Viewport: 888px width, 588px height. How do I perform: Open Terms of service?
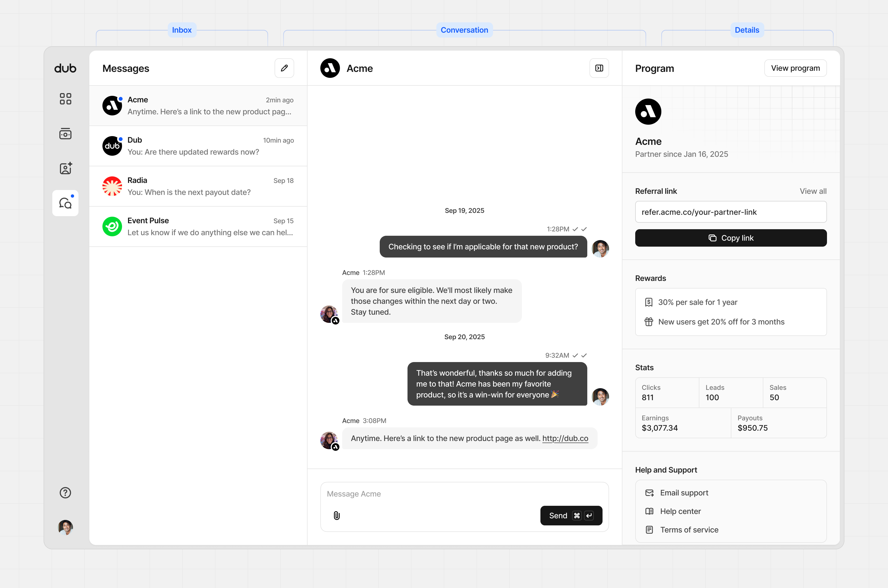(689, 530)
